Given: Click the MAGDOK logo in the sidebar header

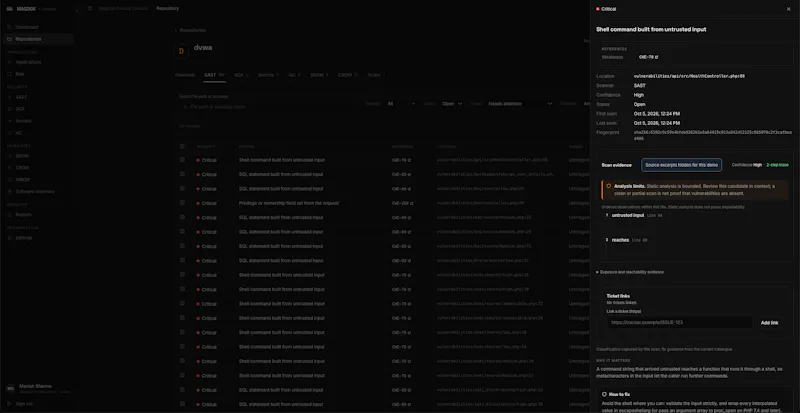Looking at the screenshot, I should [x=10, y=9].
